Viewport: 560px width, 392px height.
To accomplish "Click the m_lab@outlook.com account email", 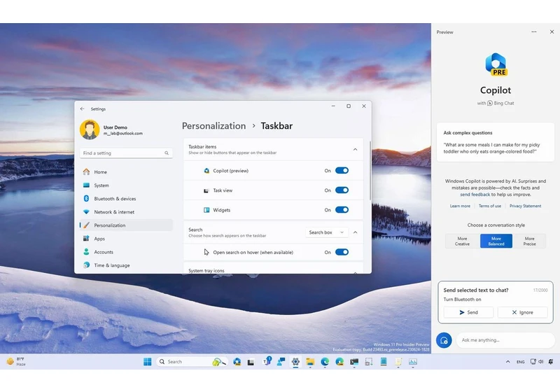I will pos(123,134).
